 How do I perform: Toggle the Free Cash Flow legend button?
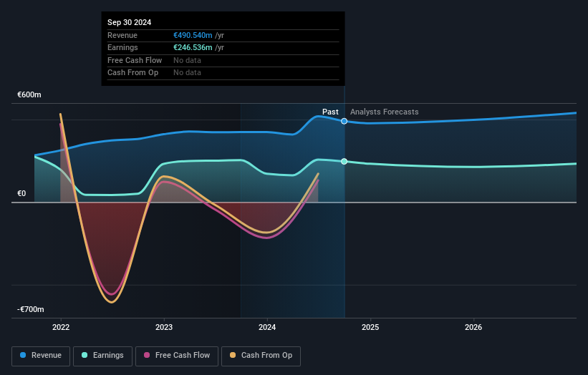tap(177, 356)
